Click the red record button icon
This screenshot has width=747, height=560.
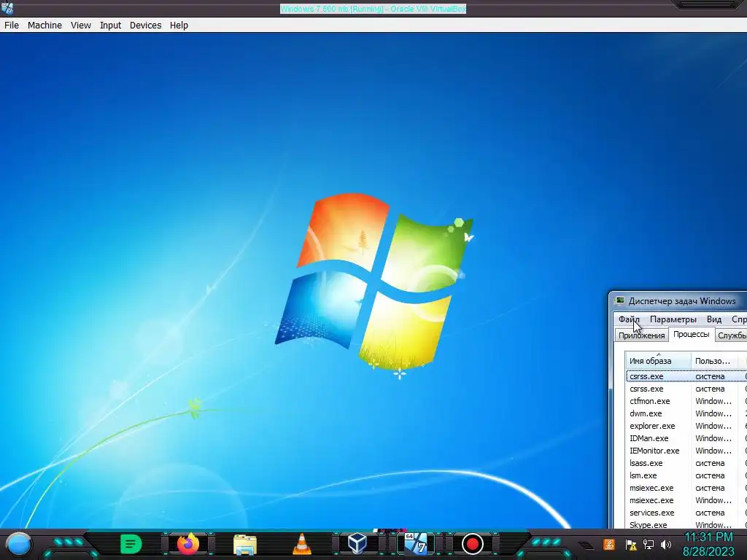pos(473,544)
